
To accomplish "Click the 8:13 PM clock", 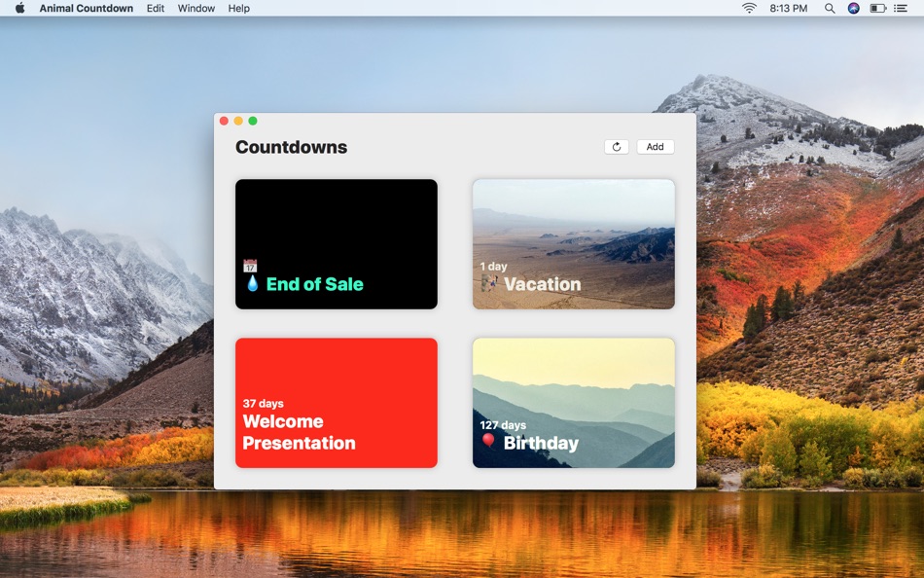I will click(x=789, y=8).
